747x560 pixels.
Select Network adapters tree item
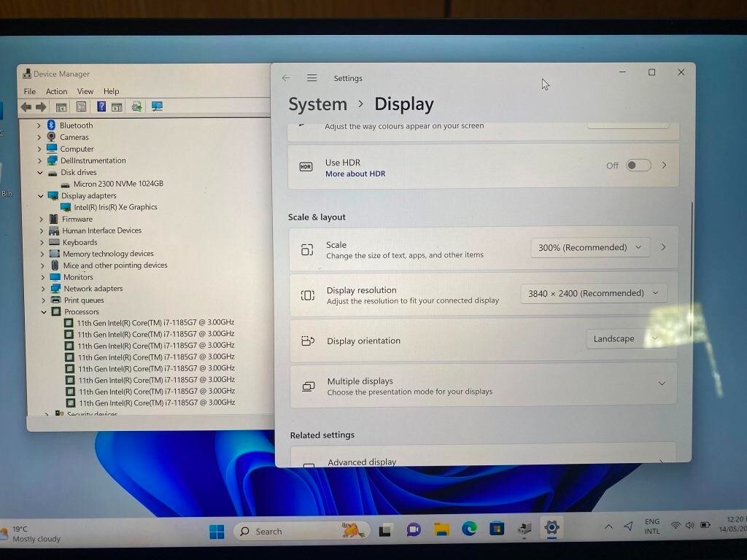pos(93,289)
